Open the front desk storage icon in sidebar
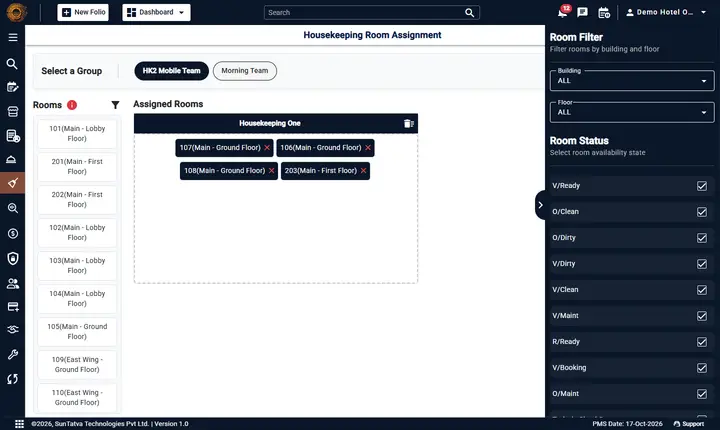 coord(12,112)
